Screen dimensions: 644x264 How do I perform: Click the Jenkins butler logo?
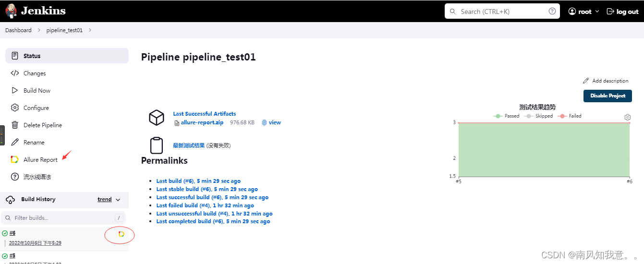point(11,11)
